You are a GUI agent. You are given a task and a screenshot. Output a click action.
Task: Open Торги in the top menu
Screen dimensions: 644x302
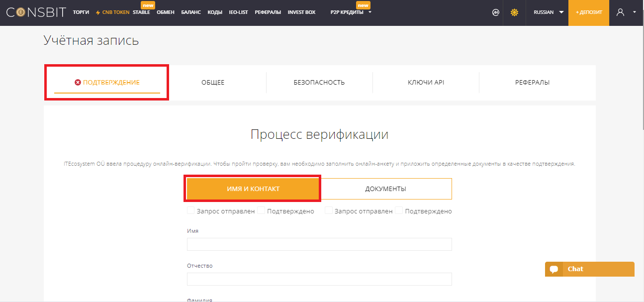pyautogui.click(x=81, y=12)
